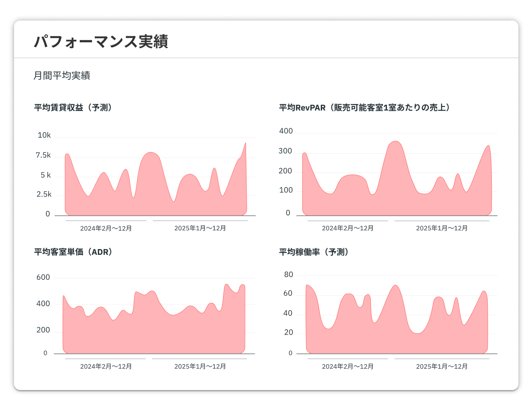
Task: Click the 200 axis label in ADR chart
Action: pyautogui.click(x=43, y=330)
